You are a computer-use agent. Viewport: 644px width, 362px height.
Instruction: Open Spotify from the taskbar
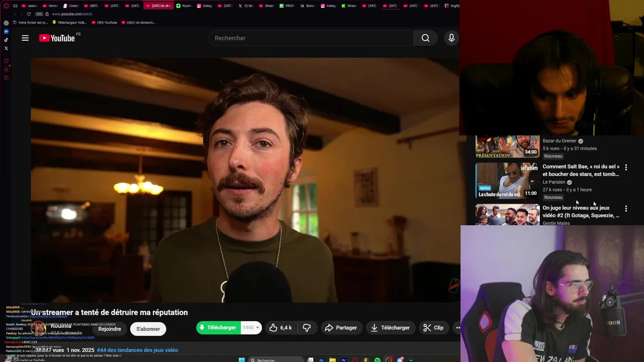point(377,360)
